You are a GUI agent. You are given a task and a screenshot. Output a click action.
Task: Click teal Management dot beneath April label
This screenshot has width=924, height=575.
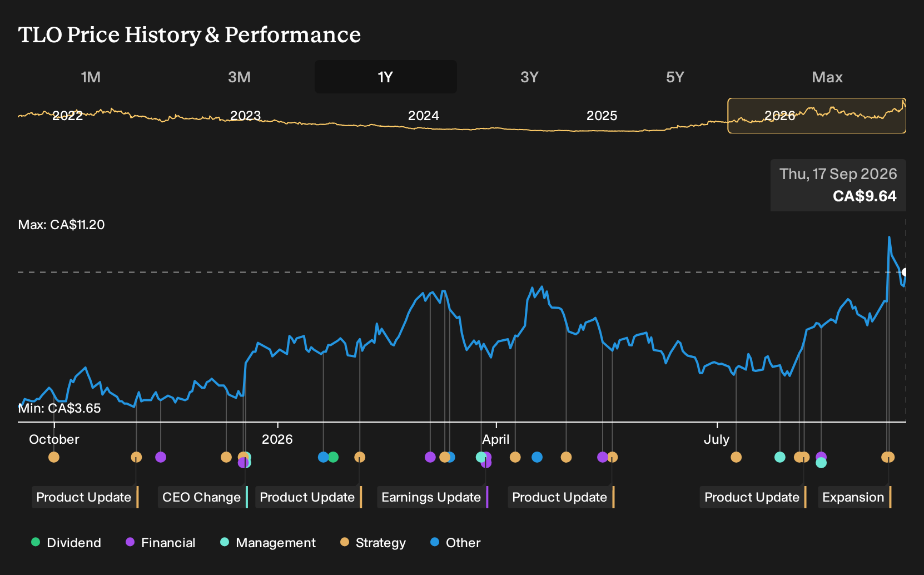pos(481,457)
